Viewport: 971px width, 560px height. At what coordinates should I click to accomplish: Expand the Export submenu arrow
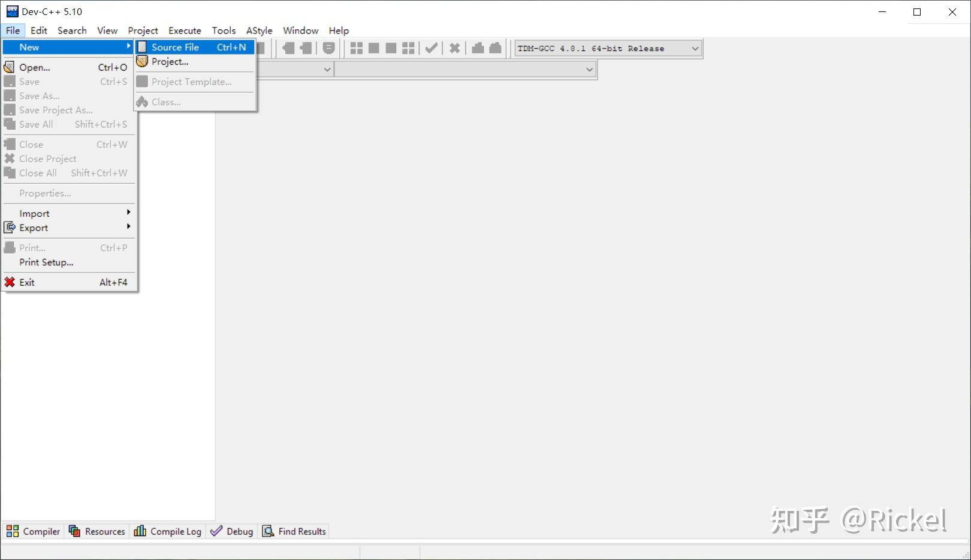(x=128, y=226)
